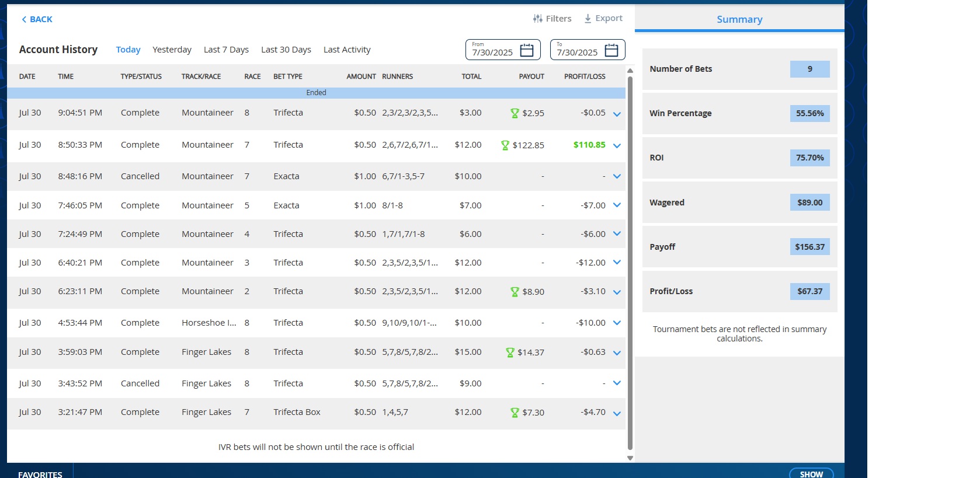Click the From date 7/30/2025 field

pos(503,50)
